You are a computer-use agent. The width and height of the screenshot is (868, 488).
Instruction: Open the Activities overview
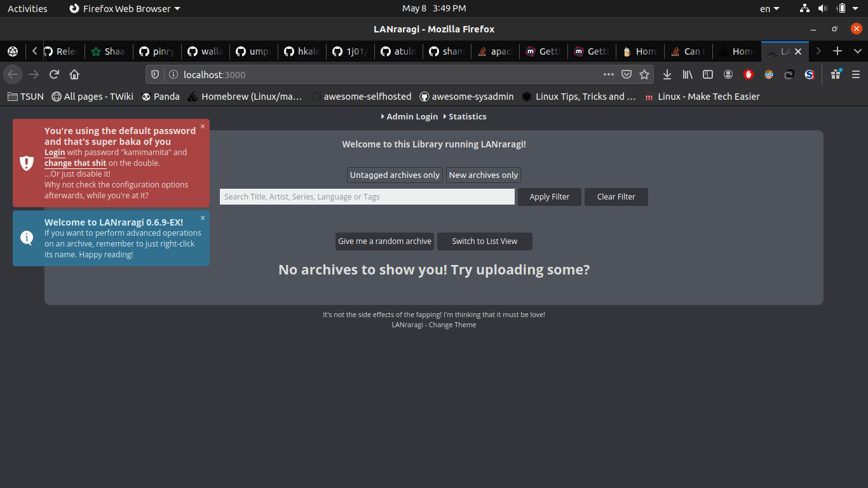[27, 8]
